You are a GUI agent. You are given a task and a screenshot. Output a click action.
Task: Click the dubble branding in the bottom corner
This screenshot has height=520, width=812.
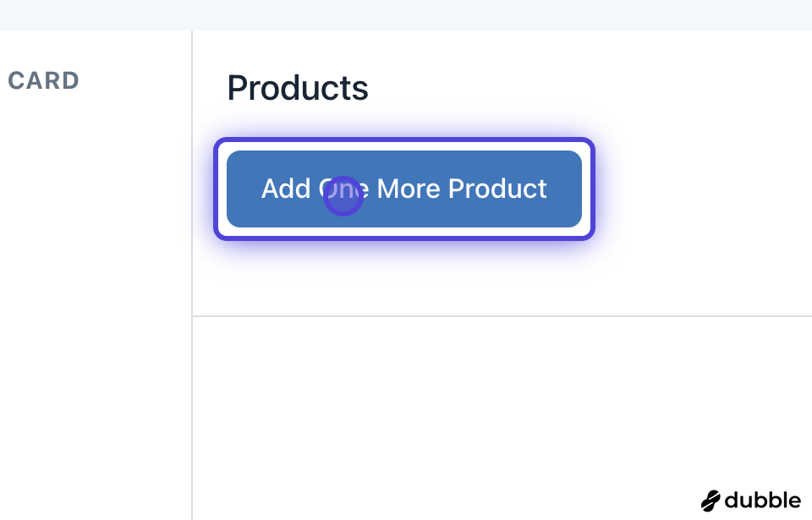tap(751, 500)
